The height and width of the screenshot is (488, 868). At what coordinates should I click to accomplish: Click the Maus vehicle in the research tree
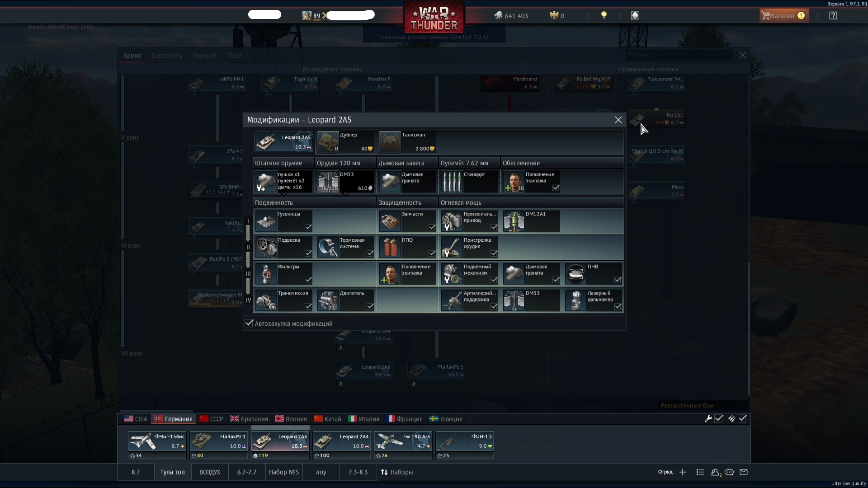(x=656, y=191)
